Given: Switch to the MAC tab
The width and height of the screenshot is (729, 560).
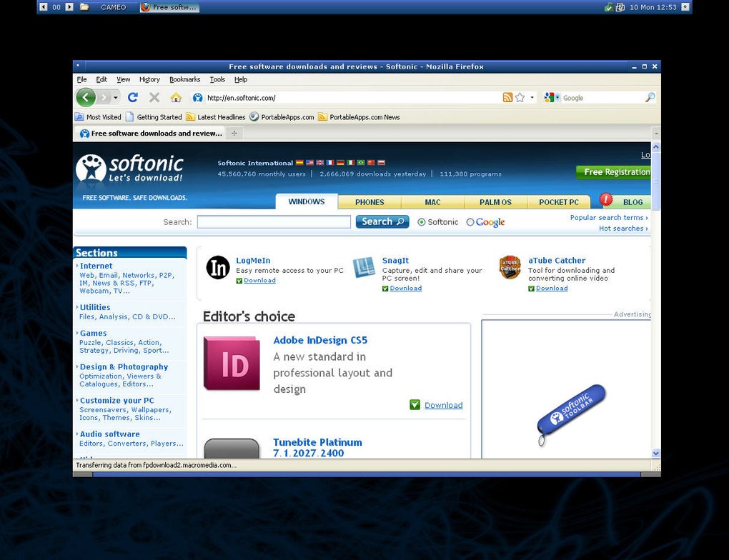Looking at the screenshot, I should coord(432,202).
